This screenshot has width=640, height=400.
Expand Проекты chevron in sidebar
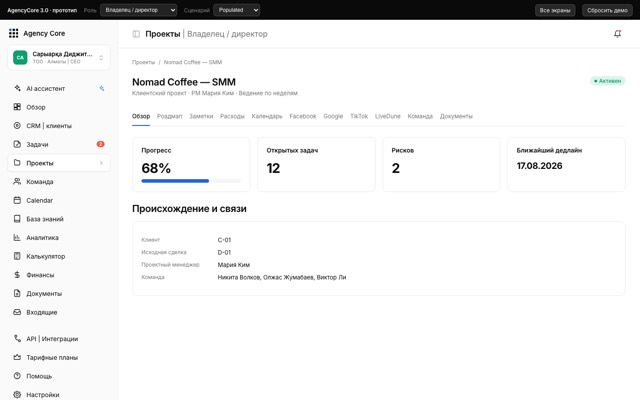click(x=101, y=163)
